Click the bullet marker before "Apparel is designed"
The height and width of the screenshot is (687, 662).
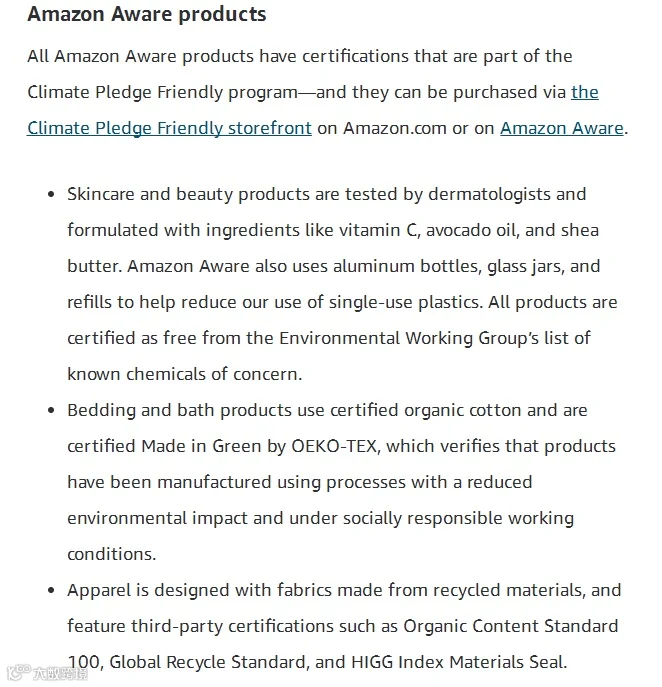coord(51,591)
